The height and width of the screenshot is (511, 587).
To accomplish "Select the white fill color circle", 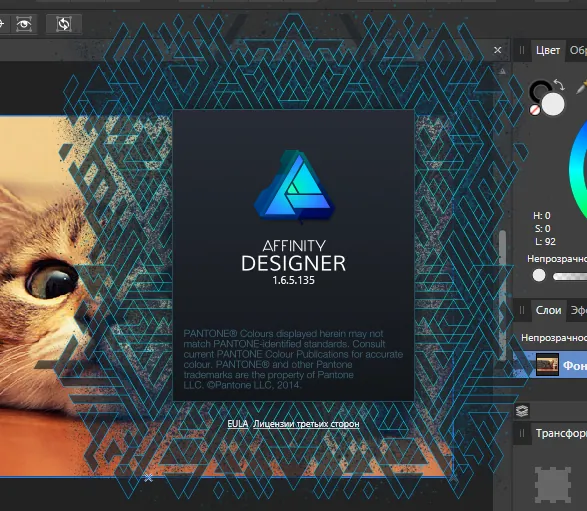I will (x=553, y=104).
